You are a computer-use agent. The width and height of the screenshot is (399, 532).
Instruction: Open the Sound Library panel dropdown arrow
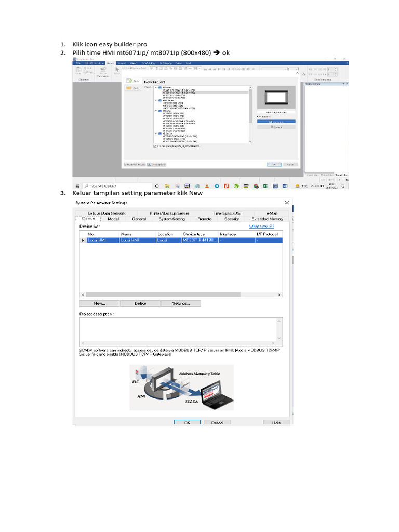(343, 84)
